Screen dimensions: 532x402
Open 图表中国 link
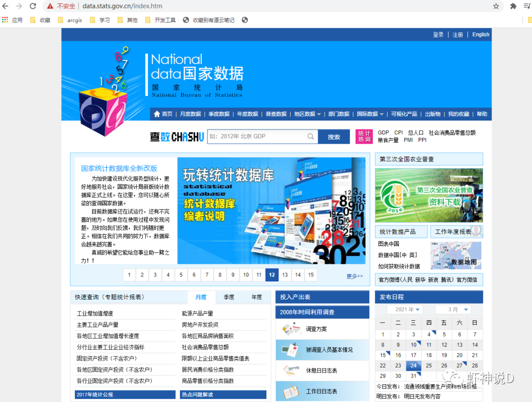pyautogui.click(x=389, y=244)
